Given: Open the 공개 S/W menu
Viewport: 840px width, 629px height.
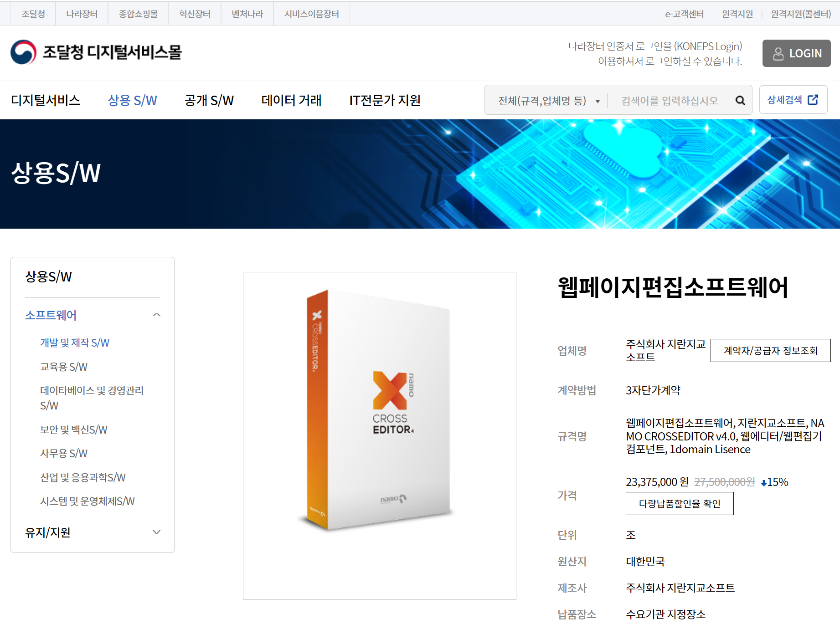Looking at the screenshot, I should point(209,100).
